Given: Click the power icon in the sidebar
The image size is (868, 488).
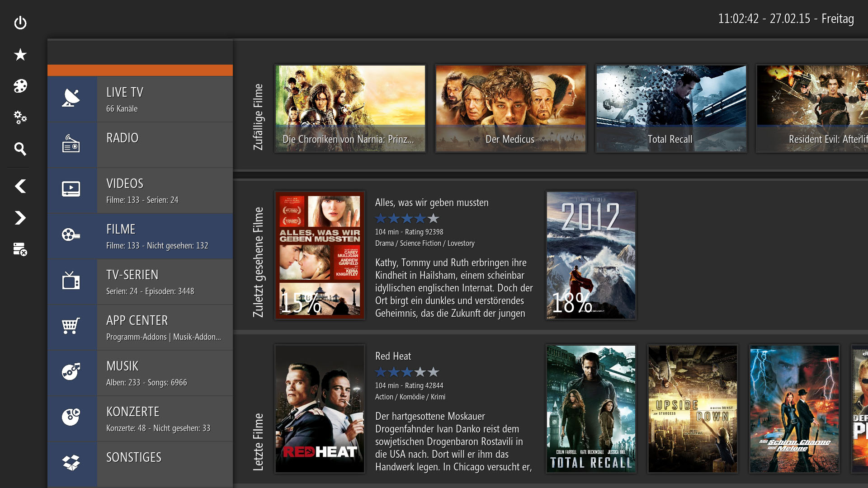Looking at the screenshot, I should click(20, 23).
